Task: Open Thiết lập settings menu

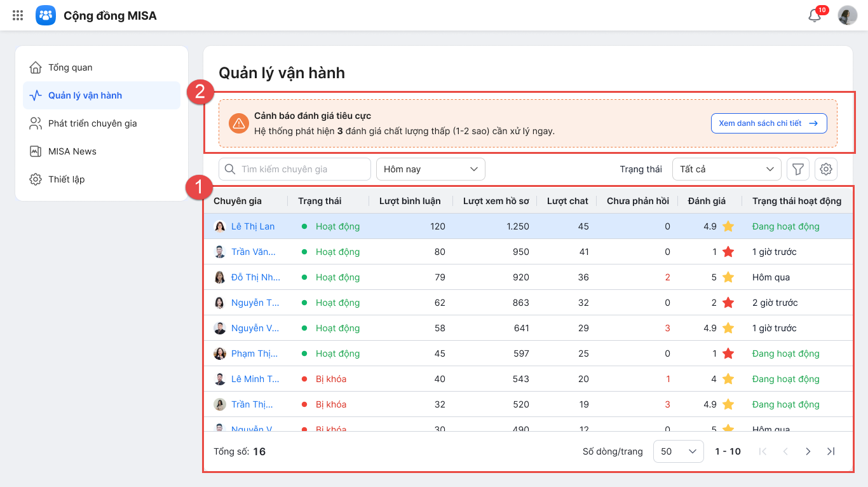Action: 66,179
